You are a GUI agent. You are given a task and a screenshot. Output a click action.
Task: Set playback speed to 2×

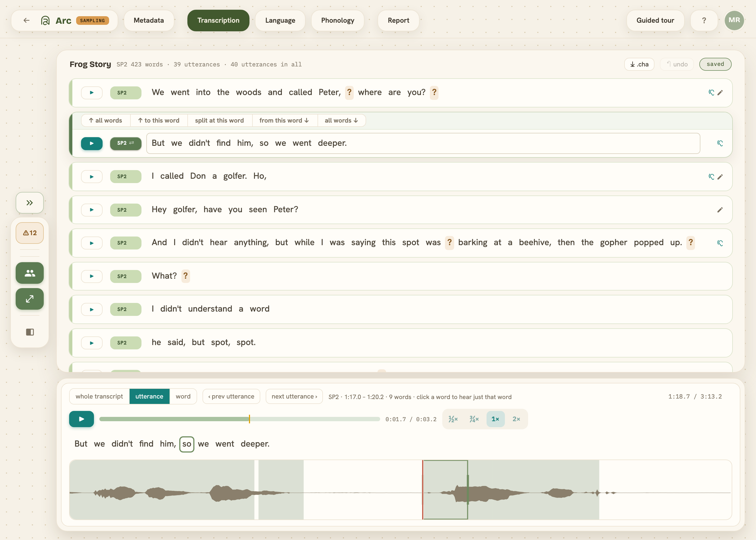tap(516, 419)
